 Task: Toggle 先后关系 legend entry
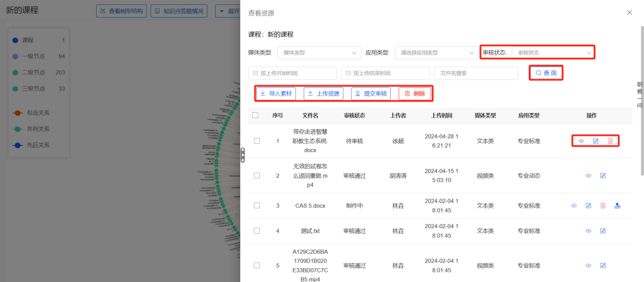tap(31, 146)
